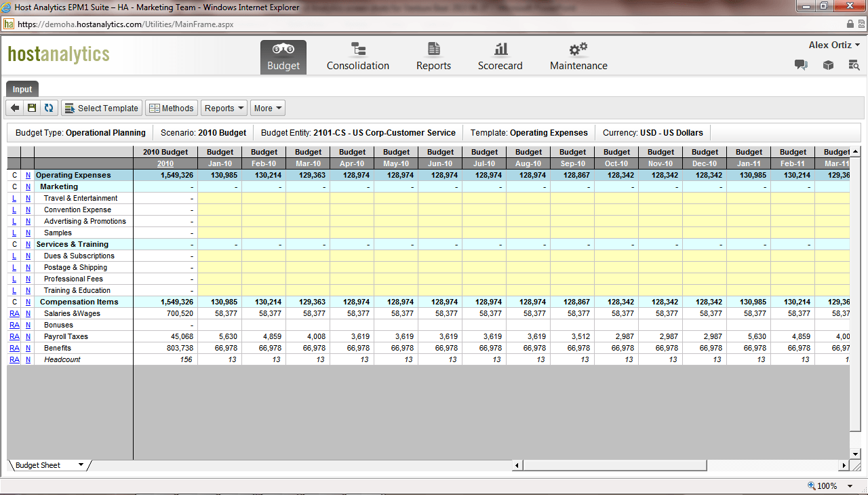The width and height of the screenshot is (868, 495).
Task: Open the More dropdown menu
Action: 267,107
